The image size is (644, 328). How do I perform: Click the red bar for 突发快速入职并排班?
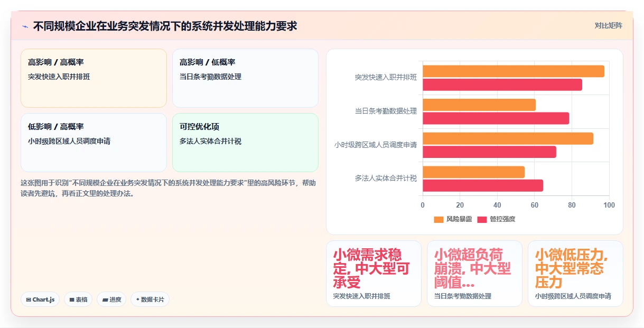pyautogui.click(x=502, y=85)
